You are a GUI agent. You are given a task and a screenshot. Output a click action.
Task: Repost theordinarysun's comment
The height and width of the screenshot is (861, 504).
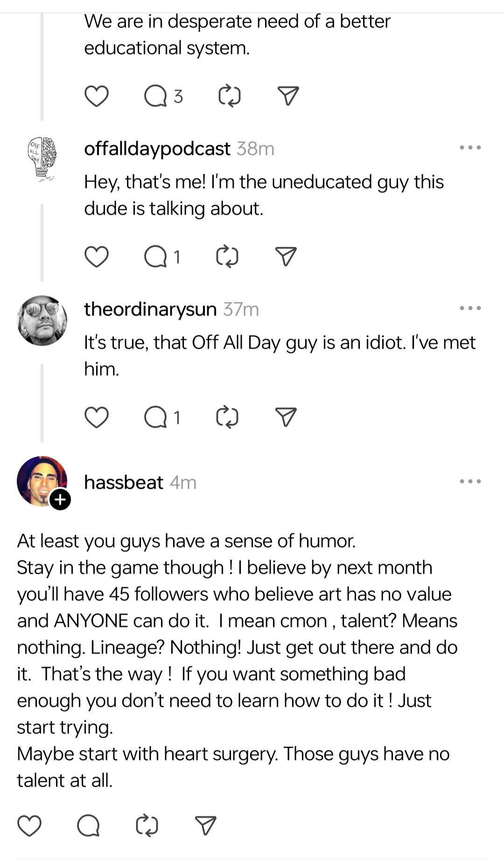click(228, 417)
